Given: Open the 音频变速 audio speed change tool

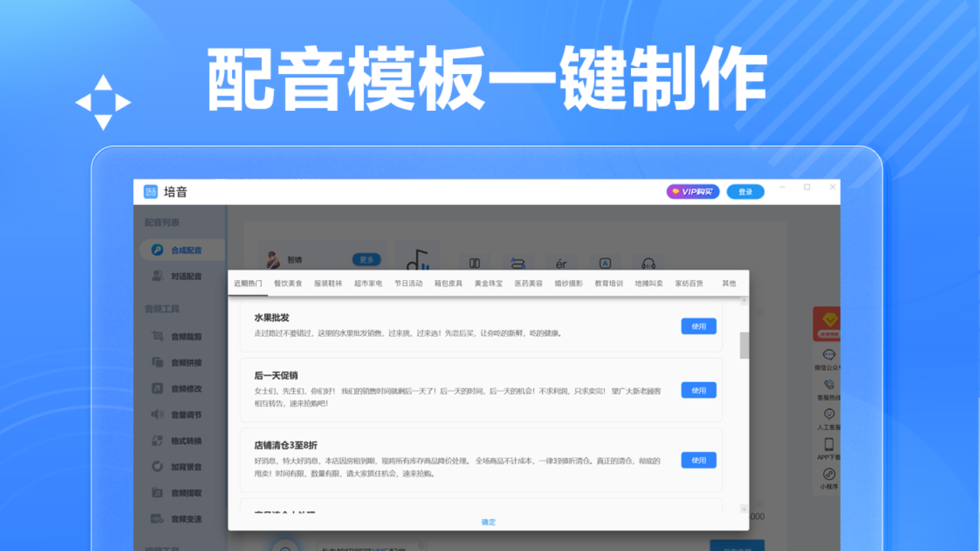Looking at the screenshot, I should (x=186, y=520).
